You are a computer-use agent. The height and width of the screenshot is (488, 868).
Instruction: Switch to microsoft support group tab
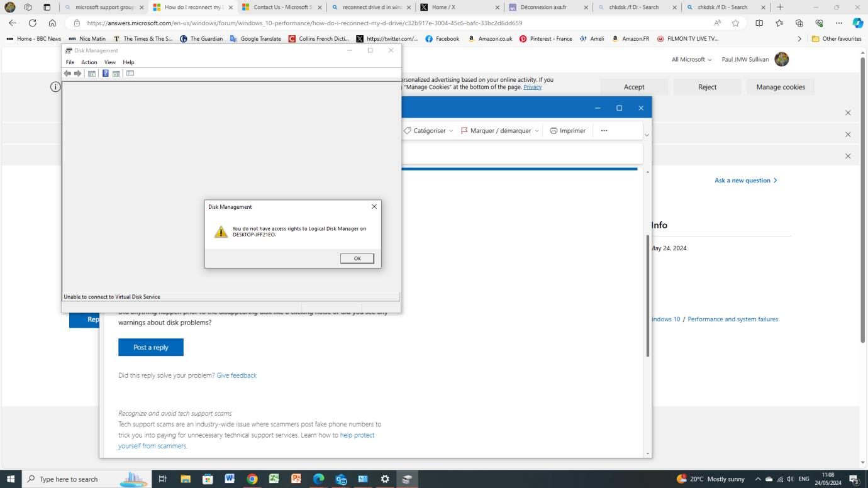coord(104,7)
